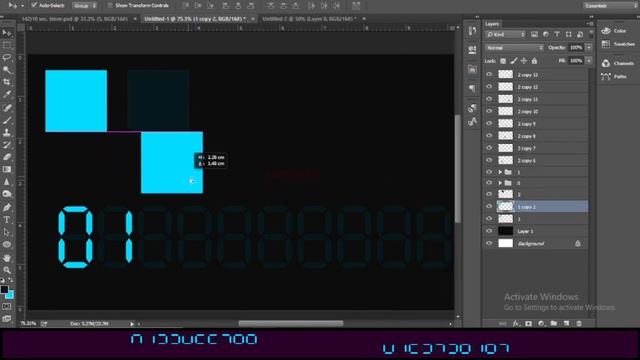Toggle the Auto-Select checkbox
This screenshot has height=360, width=640.
coord(34,6)
